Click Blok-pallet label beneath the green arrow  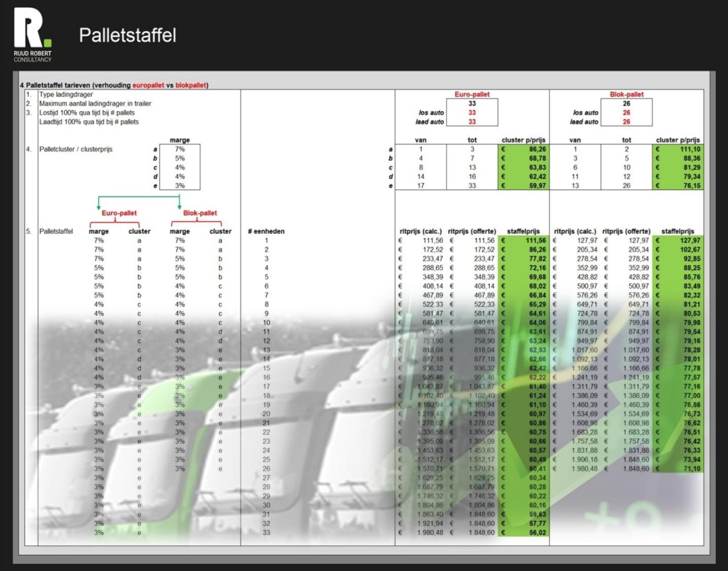[x=200, y=213]
